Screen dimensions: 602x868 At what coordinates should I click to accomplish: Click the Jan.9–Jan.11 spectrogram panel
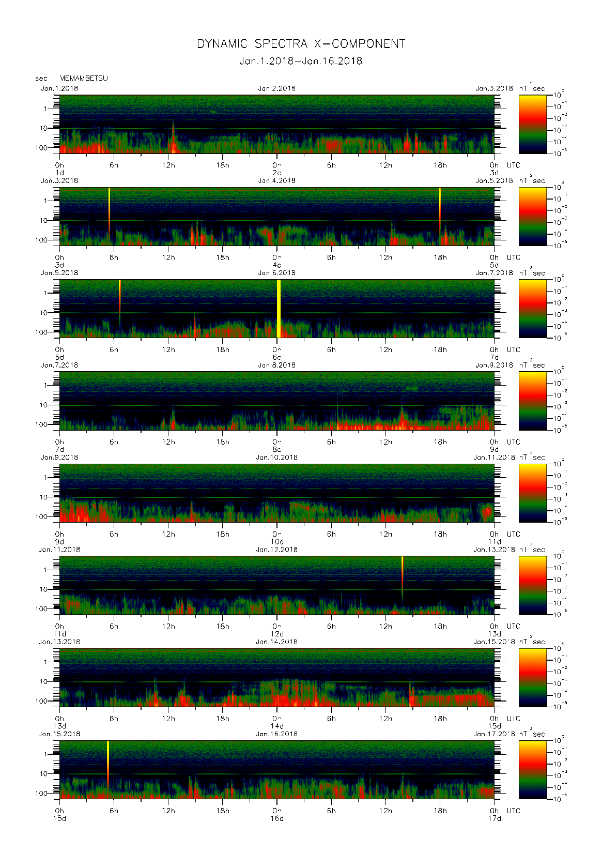277,493
